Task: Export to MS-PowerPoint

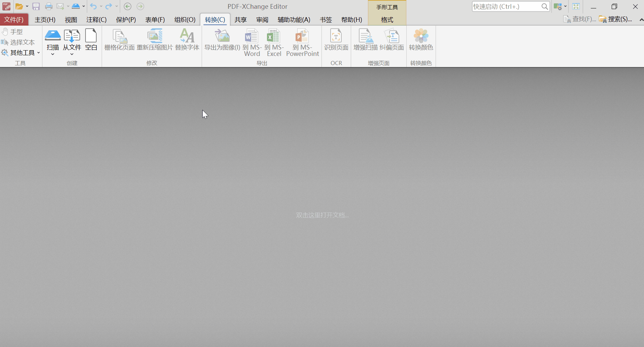Action: [302, 42]
